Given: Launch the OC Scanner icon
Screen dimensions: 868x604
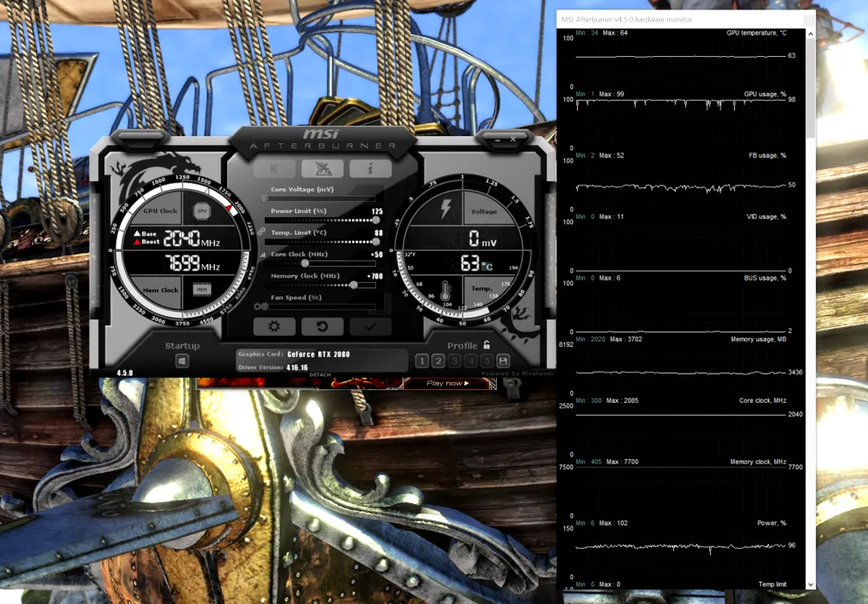Looking at the screenshot, I should coord(322,169).
